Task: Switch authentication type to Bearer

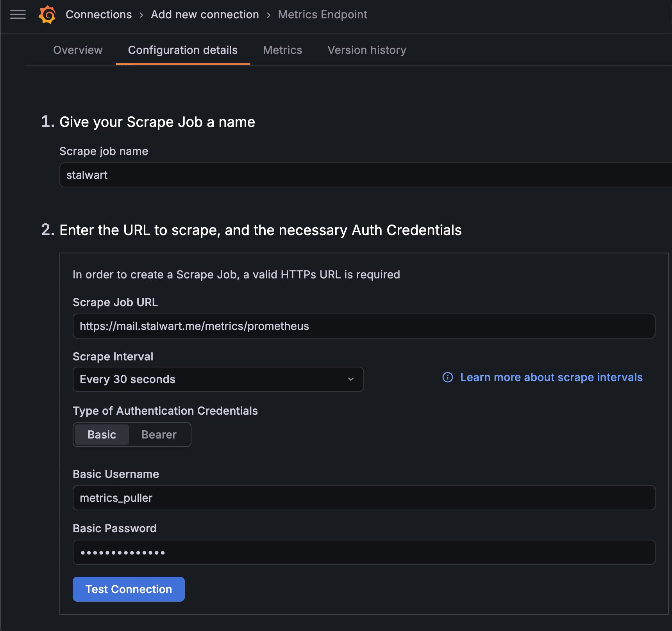Action: pyautogui.click(x=159, y=435)
